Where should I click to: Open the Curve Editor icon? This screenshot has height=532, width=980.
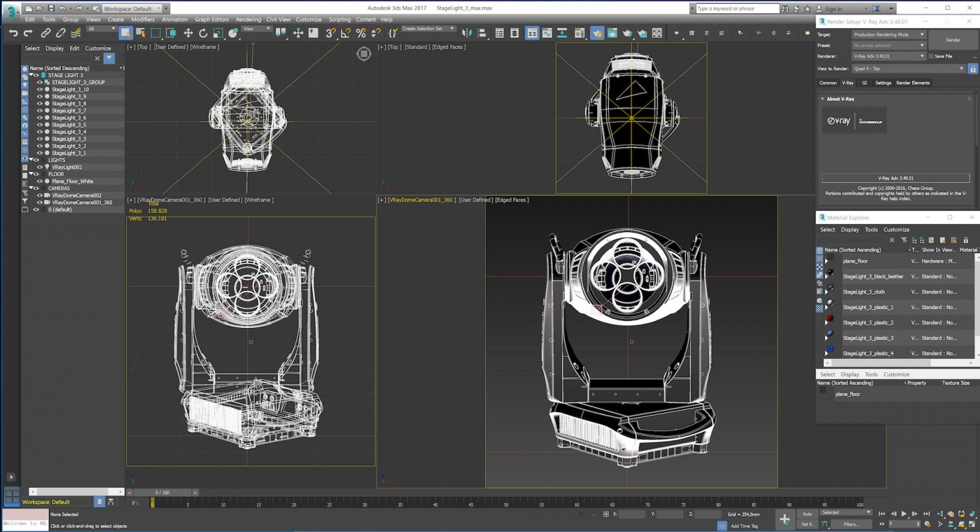547,33
